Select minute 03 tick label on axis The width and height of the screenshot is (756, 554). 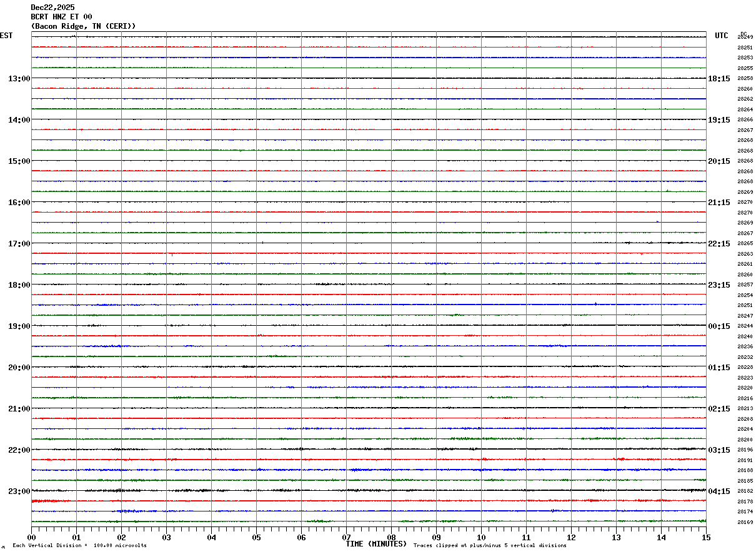point(166,537)
